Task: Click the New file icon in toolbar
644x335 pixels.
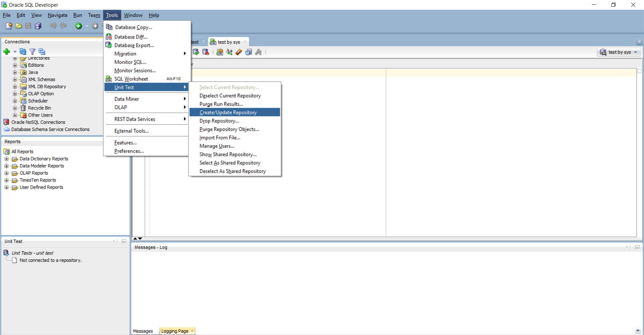Action: [x=9, y=26]
